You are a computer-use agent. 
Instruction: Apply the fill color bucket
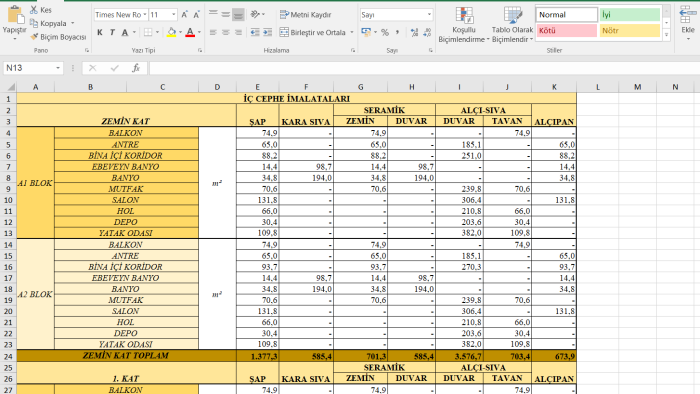coord(171,32)
